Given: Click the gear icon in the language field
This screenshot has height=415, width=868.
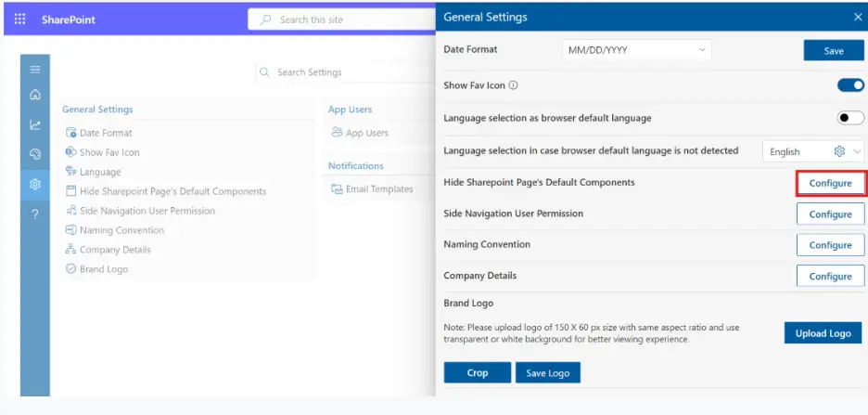Looking at the screenshot, I should pyautogui.click(x=839, y=151).
